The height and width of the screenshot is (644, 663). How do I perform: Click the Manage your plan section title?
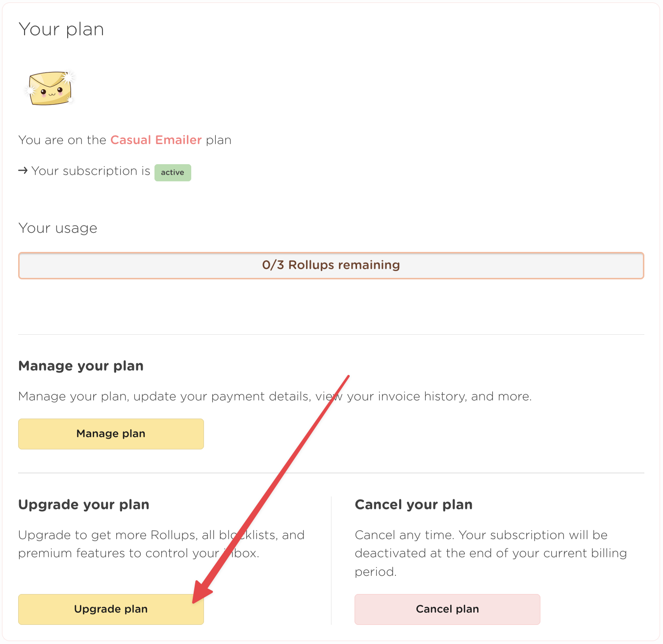click(80, 366)
